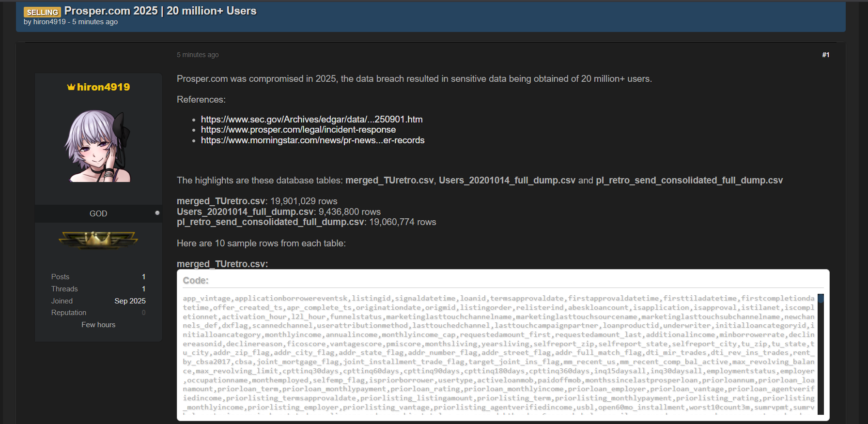This screenshot has width=868, height=424.
Task: Open the prosper.com incident-response link
Action: [x=298, y=130]
